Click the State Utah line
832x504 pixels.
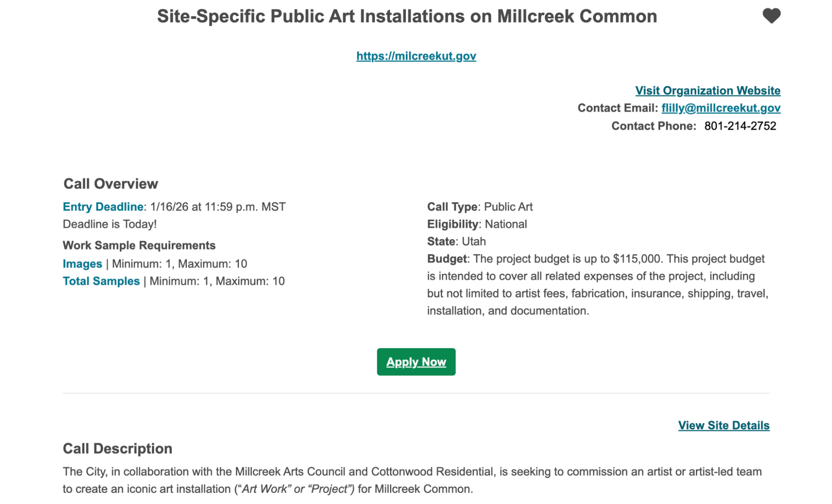[x=456, y=242]
